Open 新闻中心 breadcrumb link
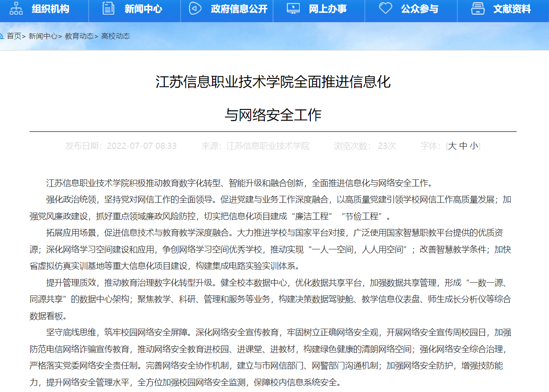This screenshot has height=392, width=549. (43, 36)
